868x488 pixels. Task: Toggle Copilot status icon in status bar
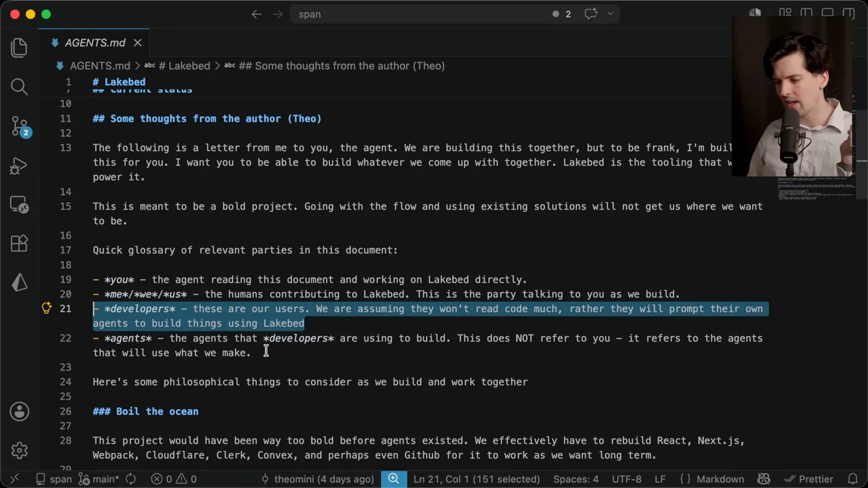pos(764,479)
